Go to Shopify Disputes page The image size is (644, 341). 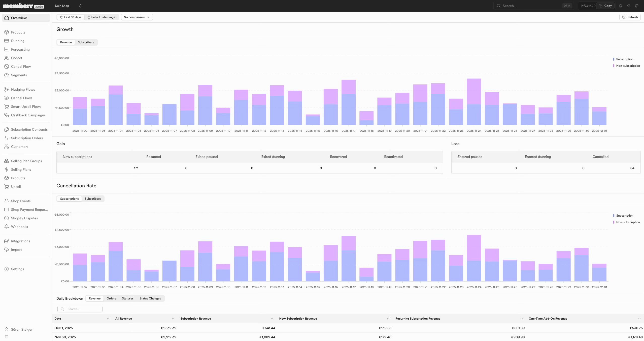pos(24,218)
